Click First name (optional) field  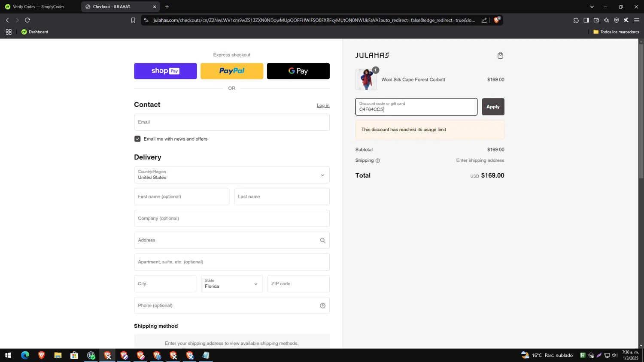[x=182, y=197]
